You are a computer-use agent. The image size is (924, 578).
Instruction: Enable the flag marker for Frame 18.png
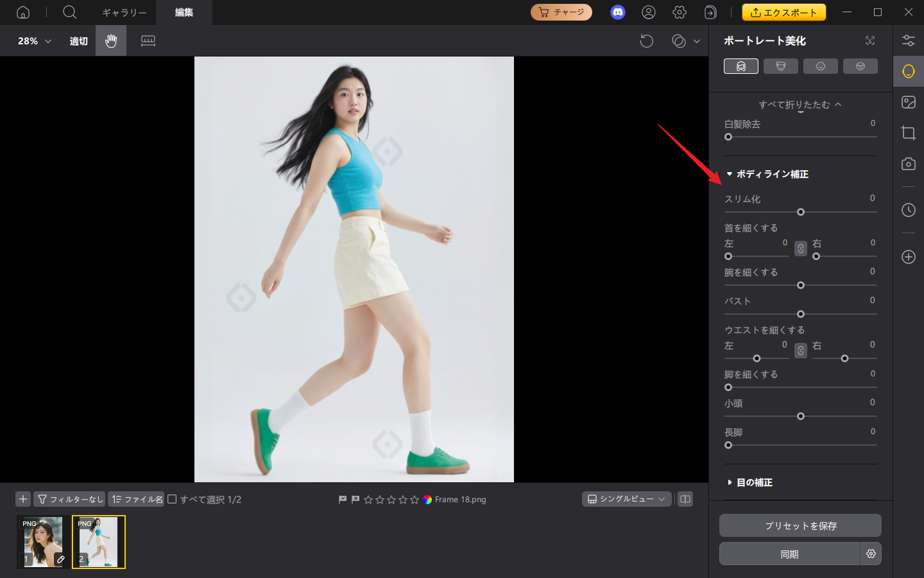[x=343, y=499]
